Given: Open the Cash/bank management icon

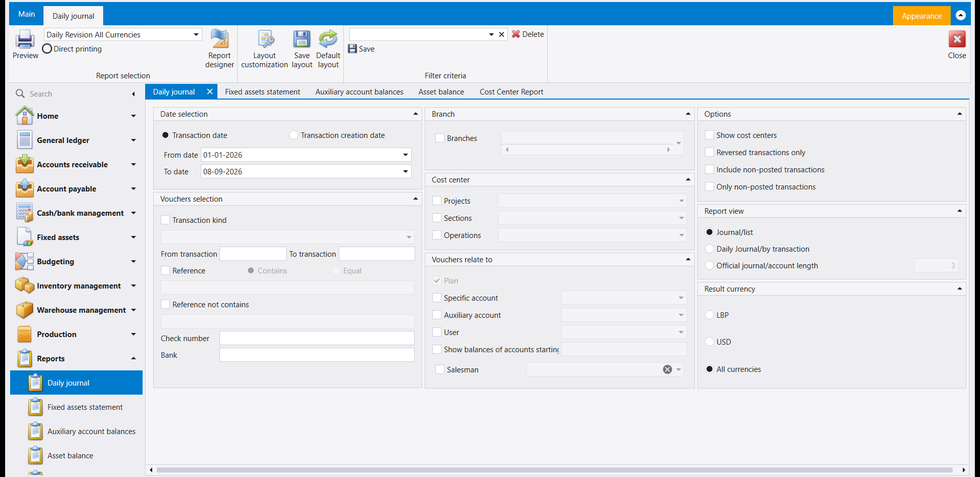Looking at the screenshot, I should tap(25, 213).
